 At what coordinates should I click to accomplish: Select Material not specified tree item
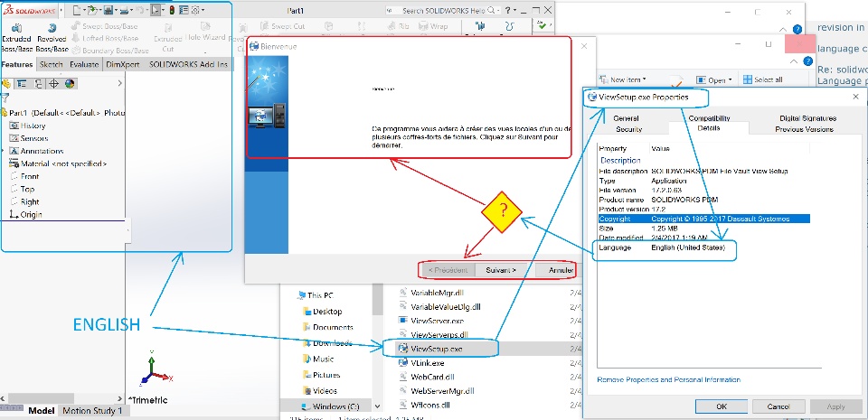[58, 163]
